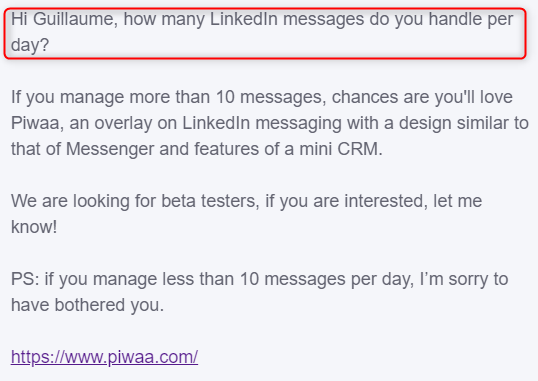The image size is (538, 381).
Task: Click the word "Messenger" in the message
Action: pos(110,149)
